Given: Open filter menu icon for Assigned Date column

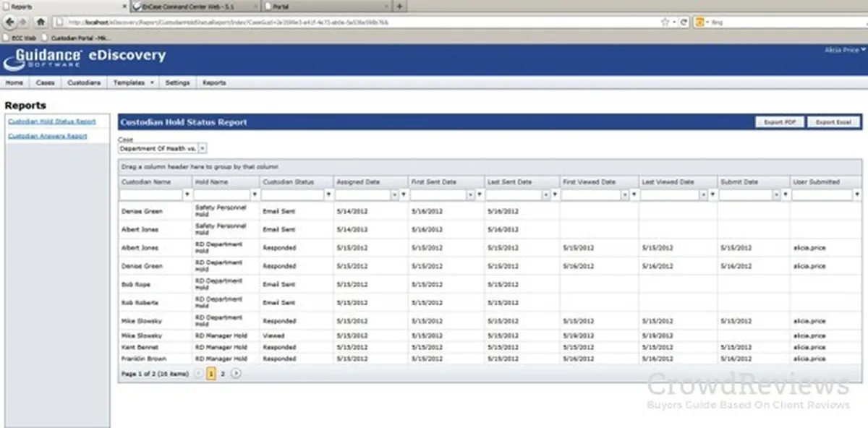Looking at the screenshot, I should [404, 195].
